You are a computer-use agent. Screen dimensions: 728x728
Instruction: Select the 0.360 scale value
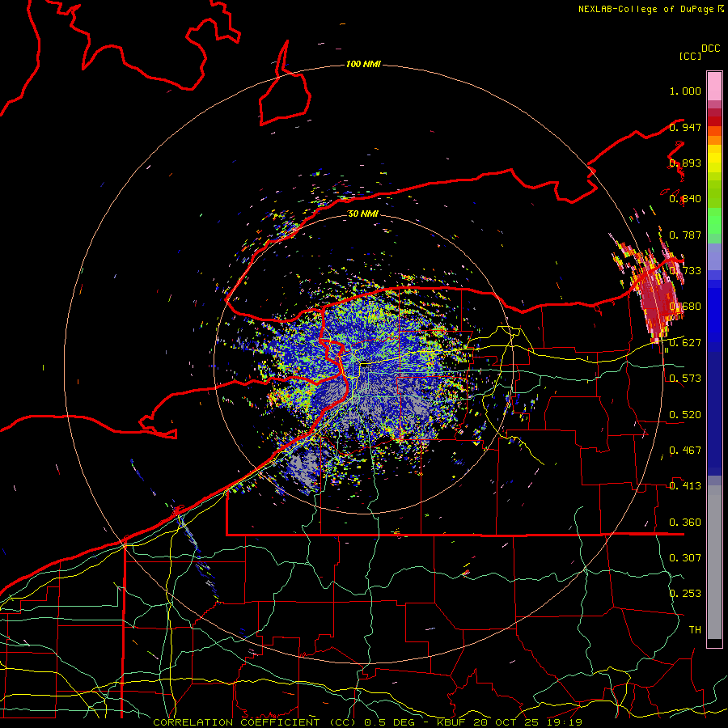click(x=685, y=523)
